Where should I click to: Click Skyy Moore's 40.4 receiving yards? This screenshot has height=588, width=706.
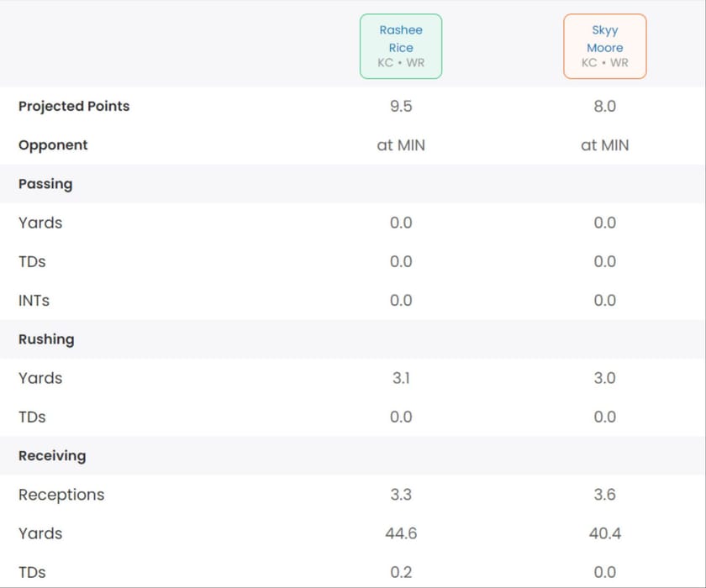coord(604,533)
